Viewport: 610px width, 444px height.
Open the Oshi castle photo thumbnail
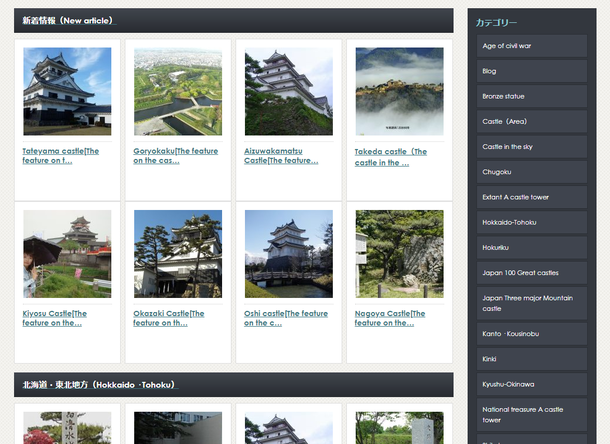point(289,254)
